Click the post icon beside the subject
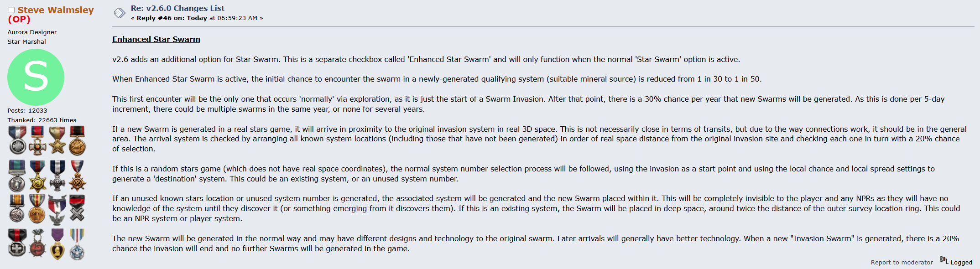980x269 pixels. pos(120,13)
